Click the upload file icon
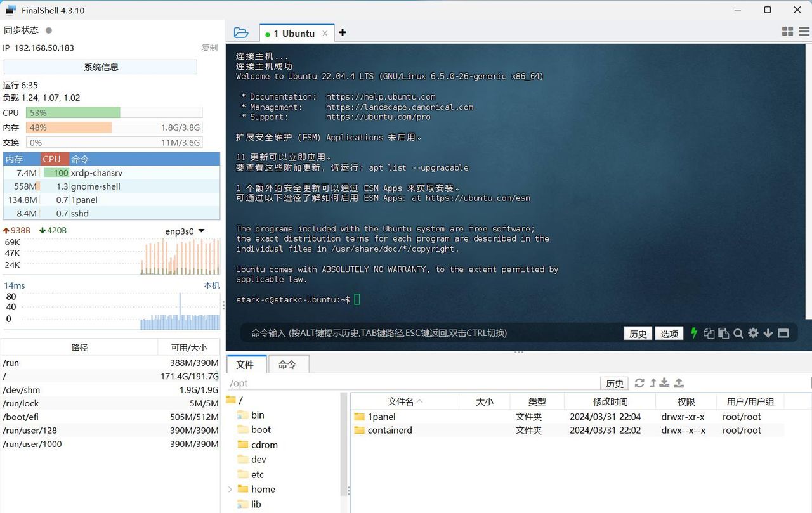The image size is (812, 513). click(x=679, y=383)
